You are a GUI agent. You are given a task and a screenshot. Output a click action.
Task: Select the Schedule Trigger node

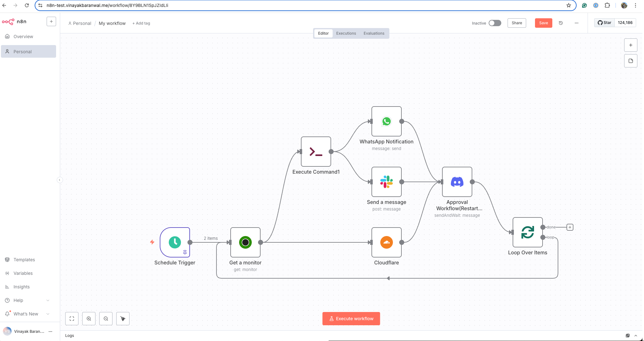click(175, 242)
